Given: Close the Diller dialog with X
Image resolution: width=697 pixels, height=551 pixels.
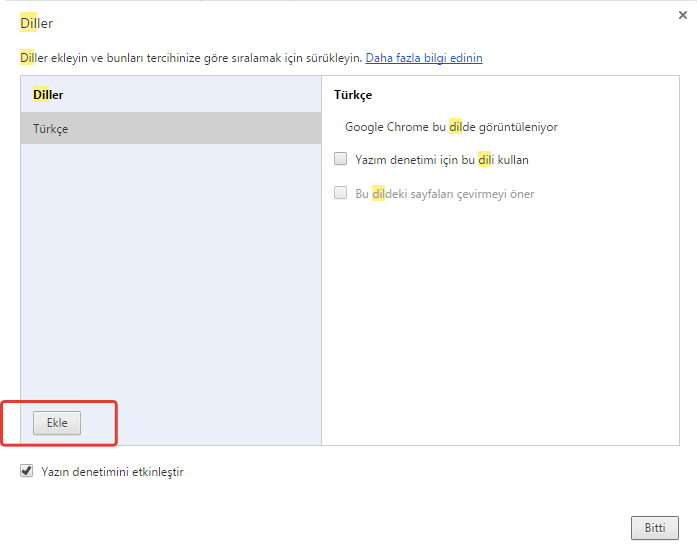Looking at the screenshot, I should 683,15.
